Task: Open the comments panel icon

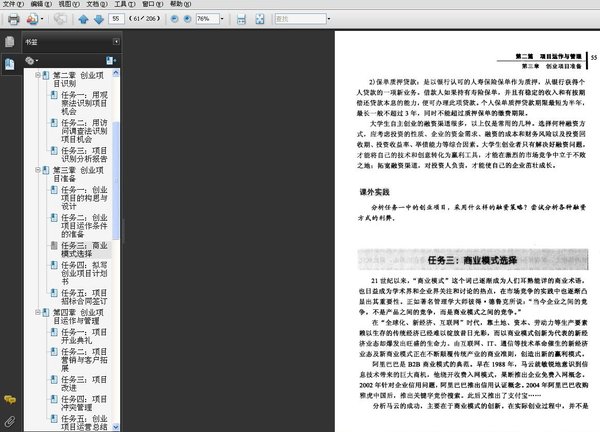Action: tap(10, 400)
